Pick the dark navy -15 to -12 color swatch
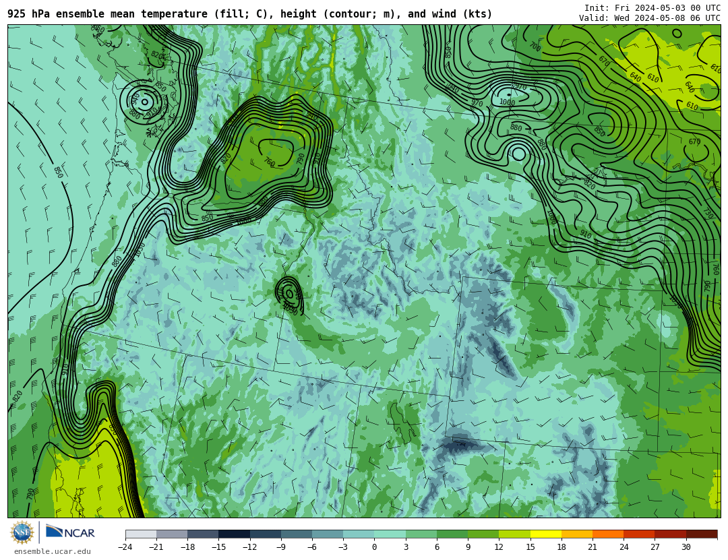The width and height of the screenshot is (728, 560). point(235,534)
